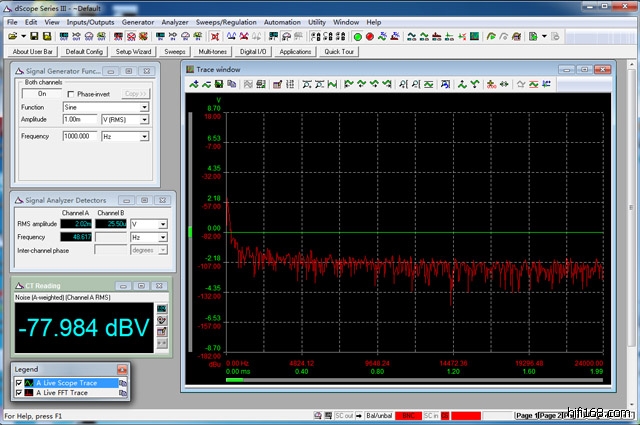Click the Setup Wizard button
The width and height of the screenshot is (640, 425).
(133, 51)
